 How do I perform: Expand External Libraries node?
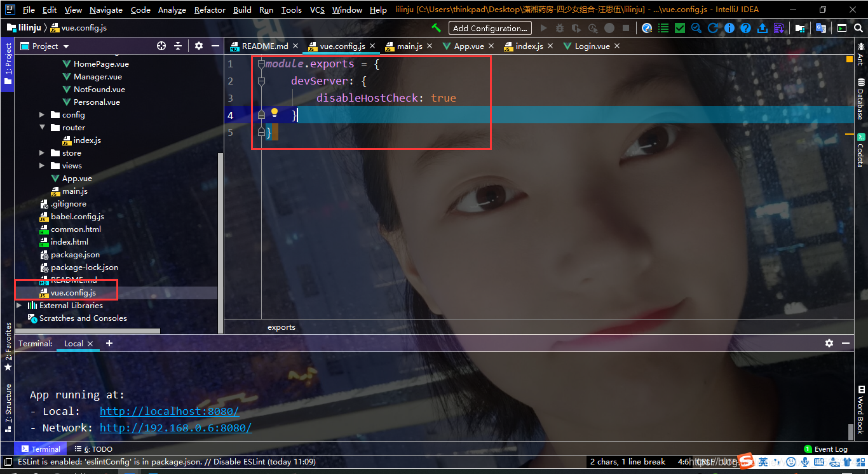[x=19, y=306]
